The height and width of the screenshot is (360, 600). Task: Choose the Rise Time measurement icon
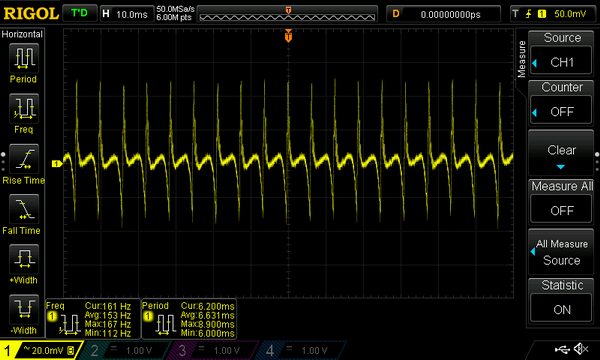pyautogui.click(x=24, y=159)
